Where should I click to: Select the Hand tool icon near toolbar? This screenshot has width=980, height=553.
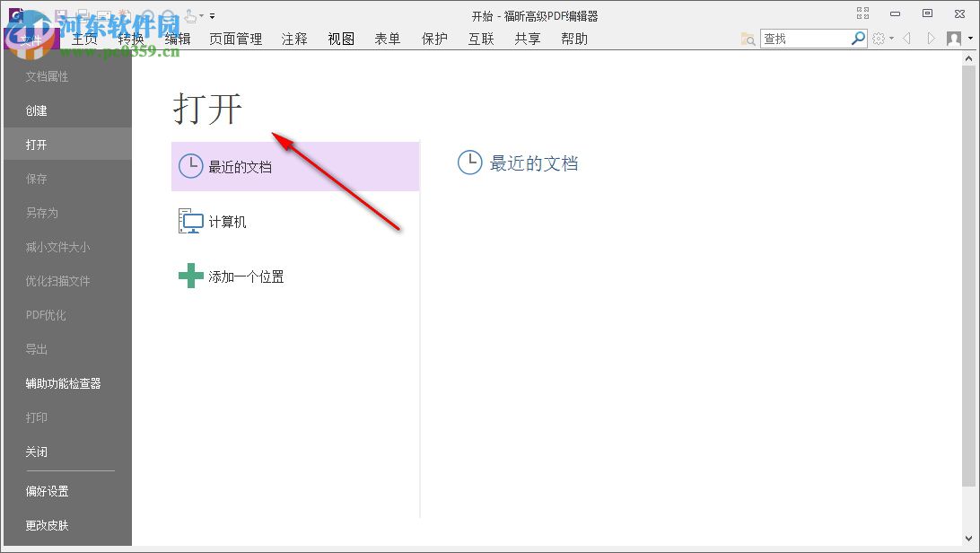[191, 17]
